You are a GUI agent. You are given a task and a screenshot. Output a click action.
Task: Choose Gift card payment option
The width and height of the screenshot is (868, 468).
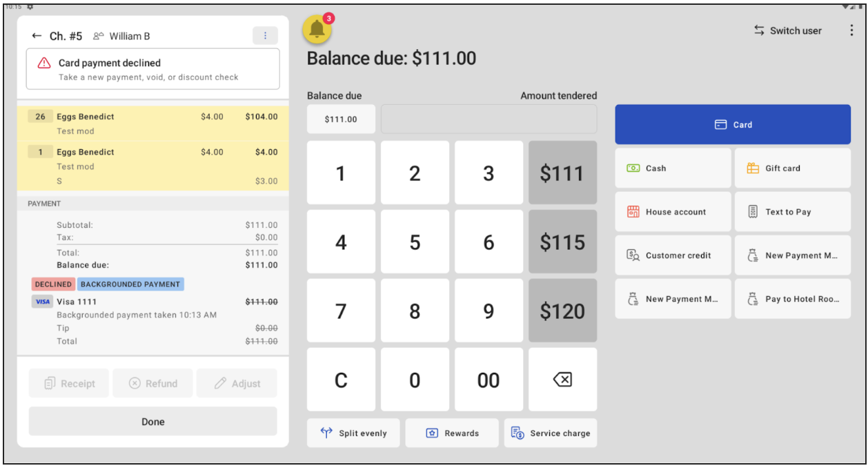[x=792, y=168]
